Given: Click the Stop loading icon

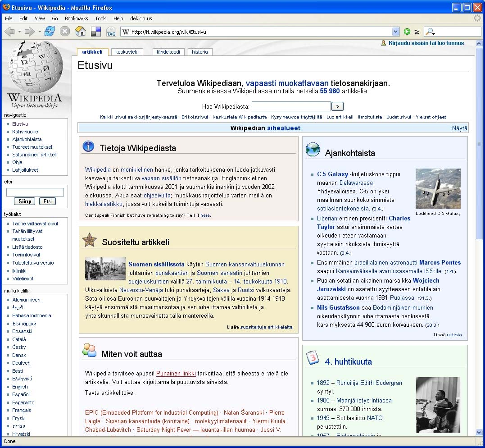Looking at the screenshot, I should 65,31.
